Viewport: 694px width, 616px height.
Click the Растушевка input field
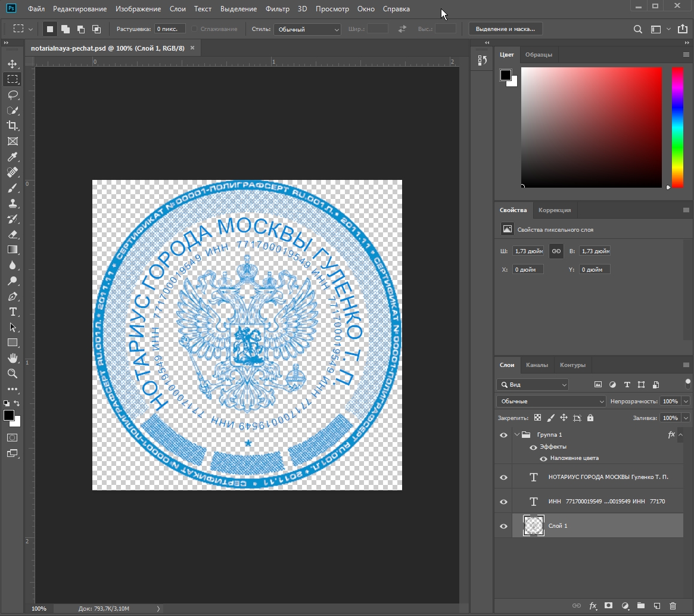(x=170, y=29)
